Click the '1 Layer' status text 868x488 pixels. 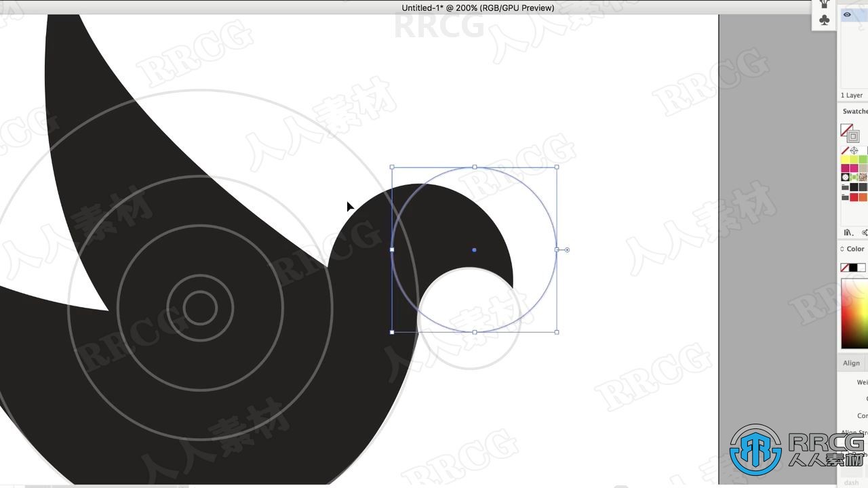coord(852,96)
